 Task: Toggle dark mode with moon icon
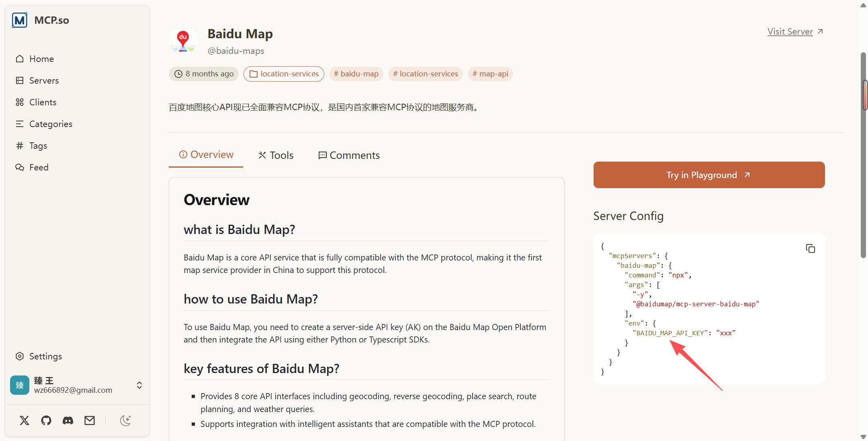point(125,420)
